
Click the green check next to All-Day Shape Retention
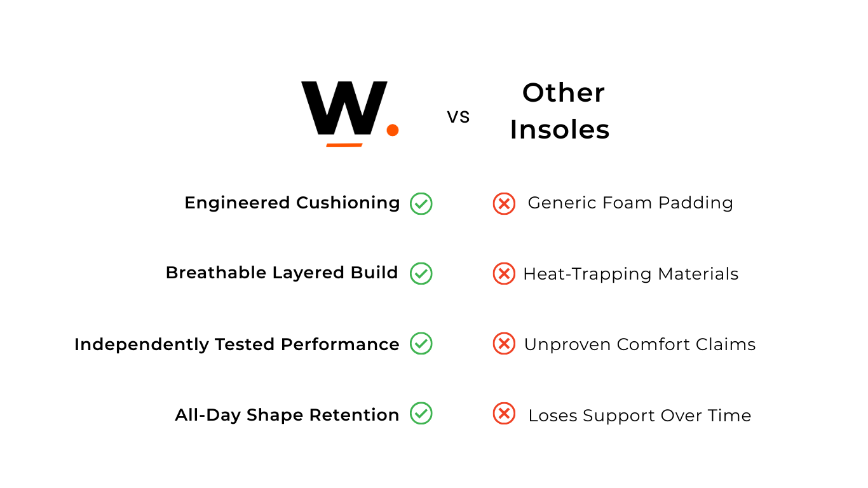[x=421, y=414]
